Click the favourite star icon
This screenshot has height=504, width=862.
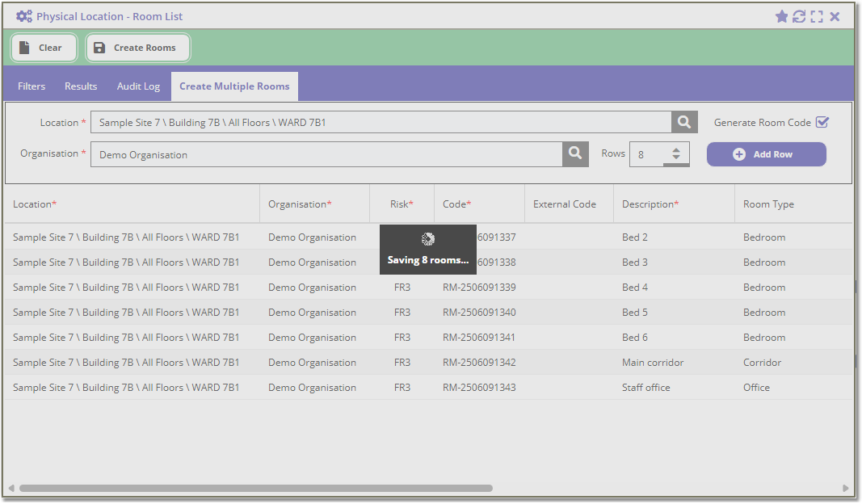pos(781,16)
